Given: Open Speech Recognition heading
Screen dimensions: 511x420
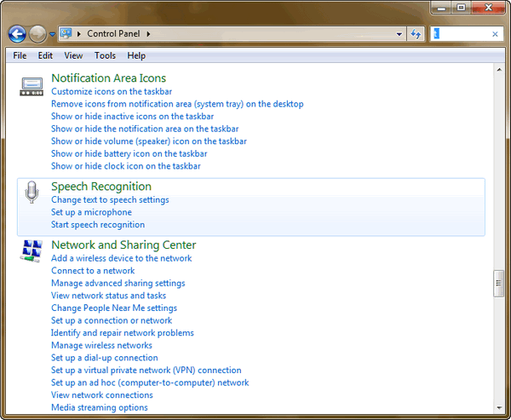Looking at the screenshot, I should coord(101,187).
